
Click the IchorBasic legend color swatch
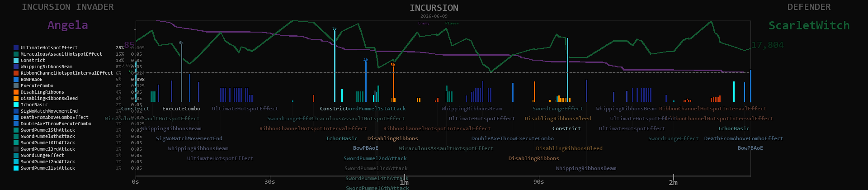coord(16,104)
